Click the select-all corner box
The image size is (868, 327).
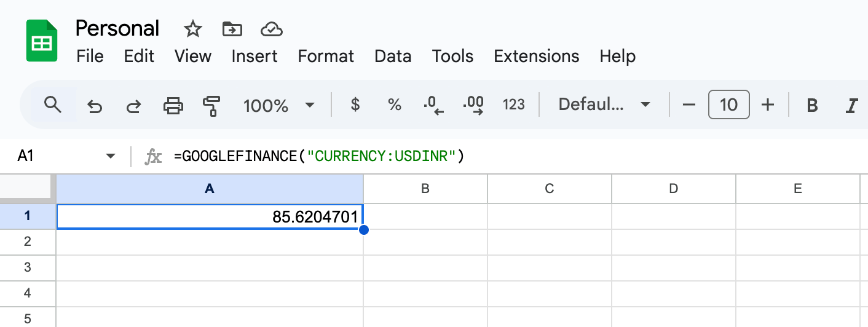[28, 189]
